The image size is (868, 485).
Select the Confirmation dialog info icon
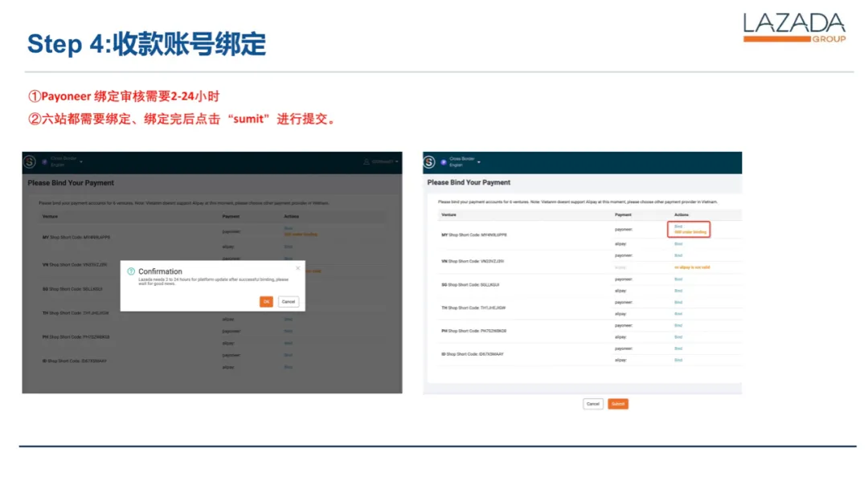point(131,271)
